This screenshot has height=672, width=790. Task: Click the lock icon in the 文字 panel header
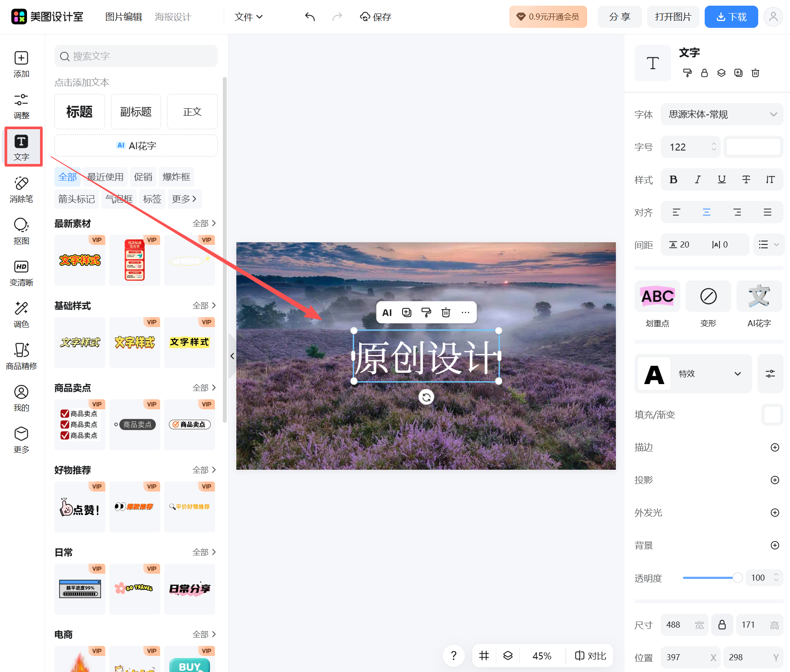[704, 73]
